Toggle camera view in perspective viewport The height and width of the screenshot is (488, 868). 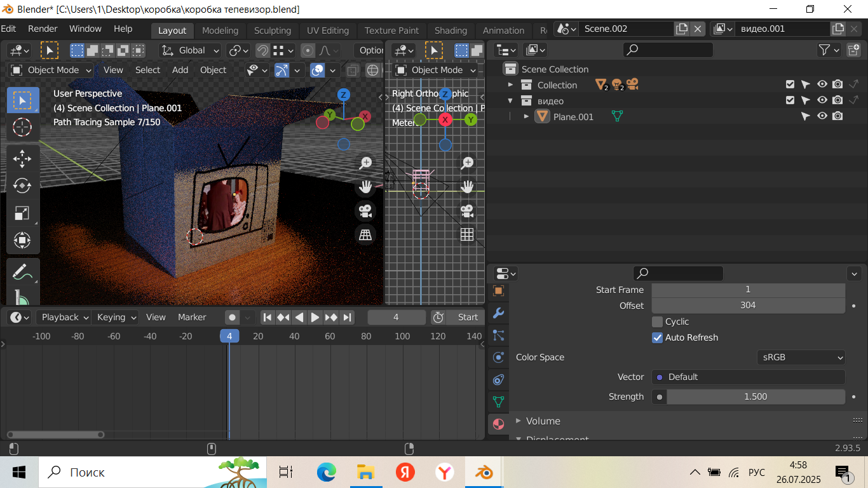(365, 211)
